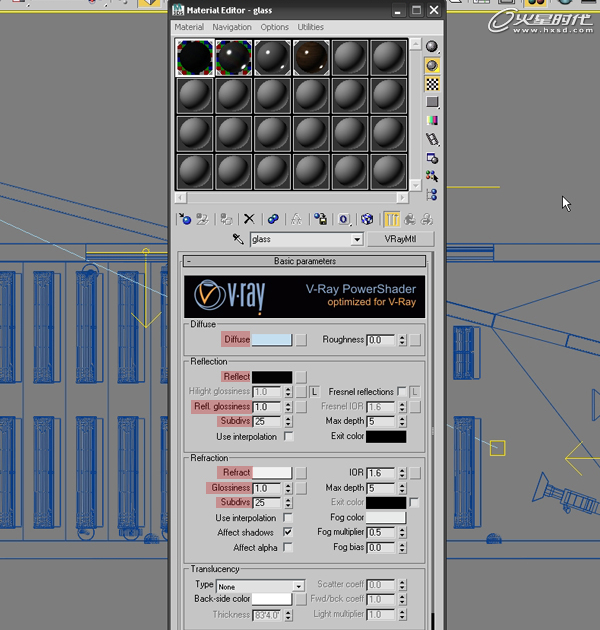Click the Make Material Copy icon
The image size is (600, 630).
[x=273, y=219]
